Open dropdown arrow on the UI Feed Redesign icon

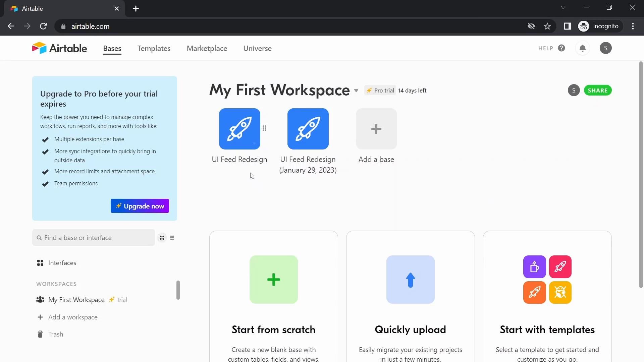tap(254, 143)
